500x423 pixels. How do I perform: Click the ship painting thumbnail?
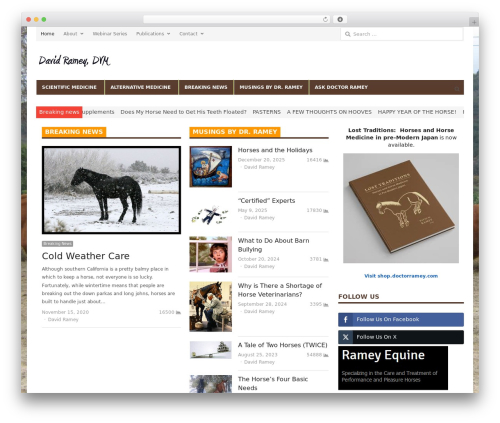[211, 167]
